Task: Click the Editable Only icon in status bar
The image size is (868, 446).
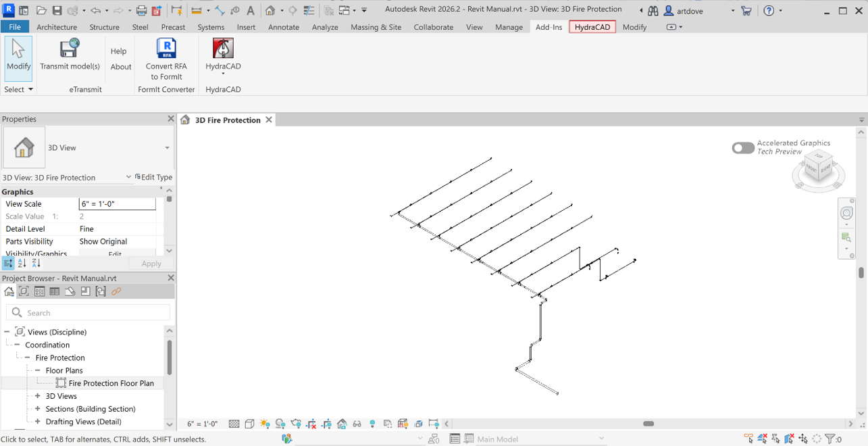Action: pyautogui.click(x=434, y=439)
